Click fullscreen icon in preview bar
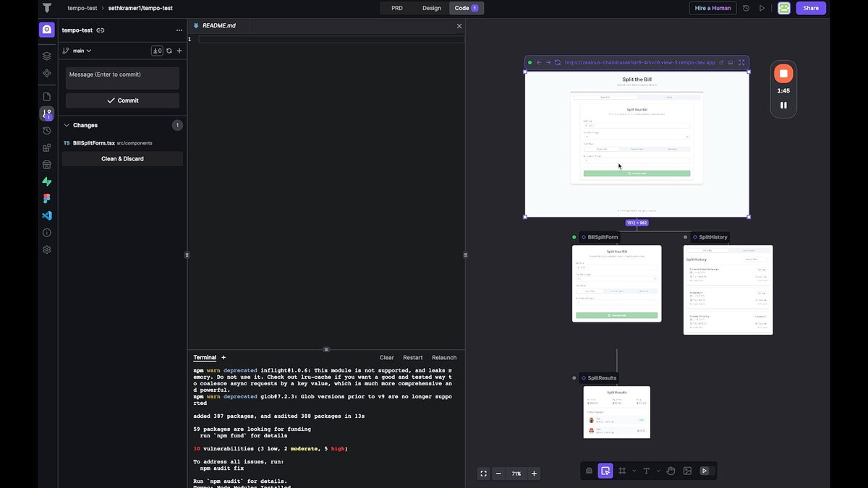 [741, 63]
